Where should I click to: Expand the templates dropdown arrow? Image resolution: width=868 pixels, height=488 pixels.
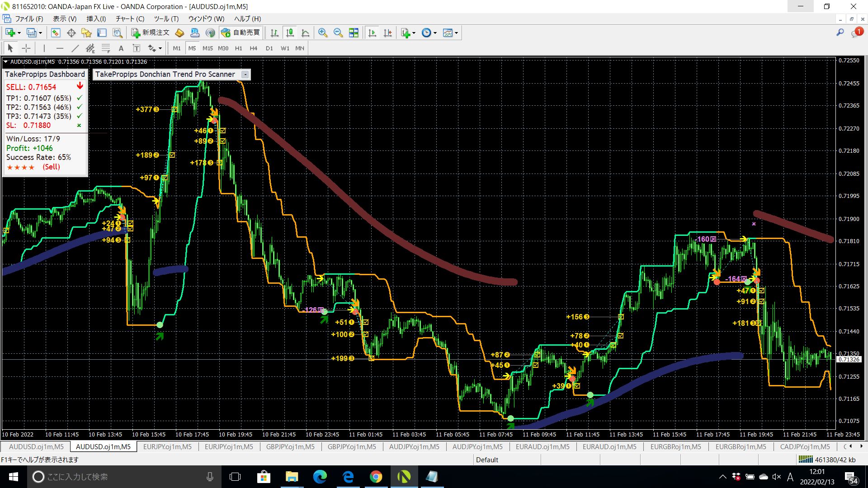pos(456,33)
